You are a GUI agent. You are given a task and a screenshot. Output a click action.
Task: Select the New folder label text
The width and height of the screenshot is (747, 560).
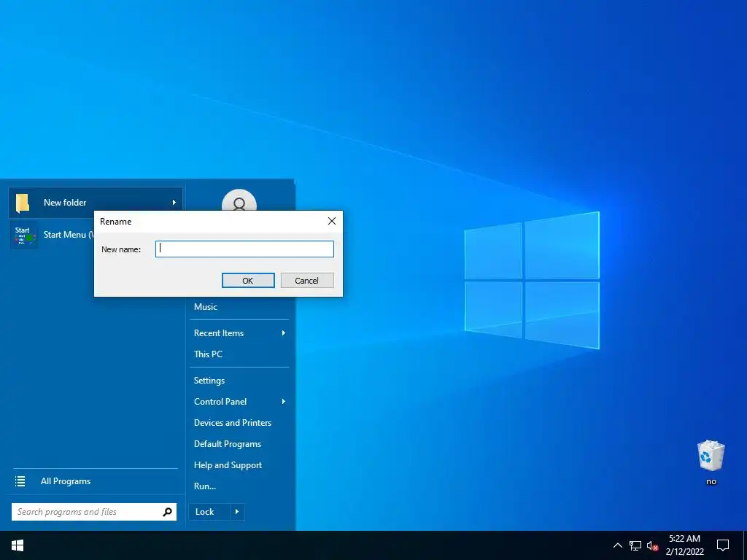click(x=65, y=203)
